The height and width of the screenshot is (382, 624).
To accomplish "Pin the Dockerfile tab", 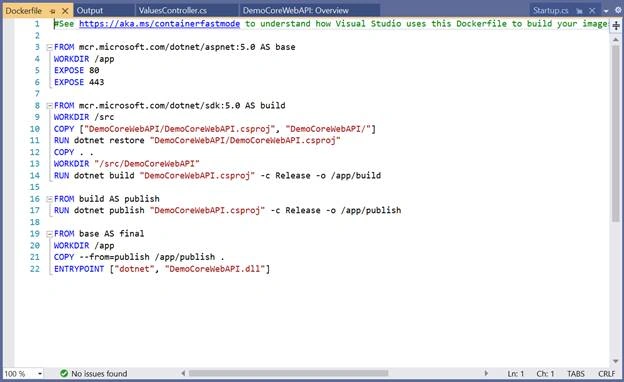I will point(53,11).
